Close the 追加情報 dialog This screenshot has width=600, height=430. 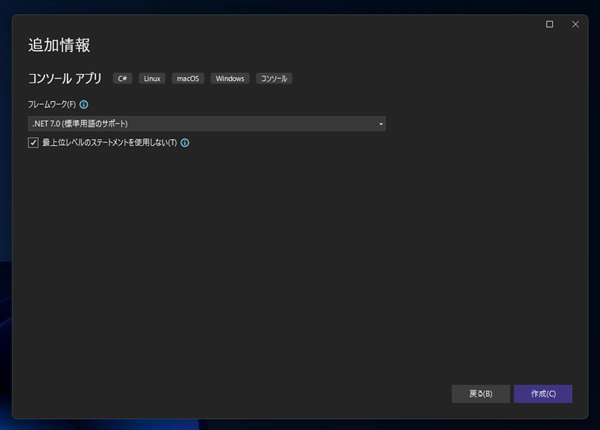click(576, 24)
